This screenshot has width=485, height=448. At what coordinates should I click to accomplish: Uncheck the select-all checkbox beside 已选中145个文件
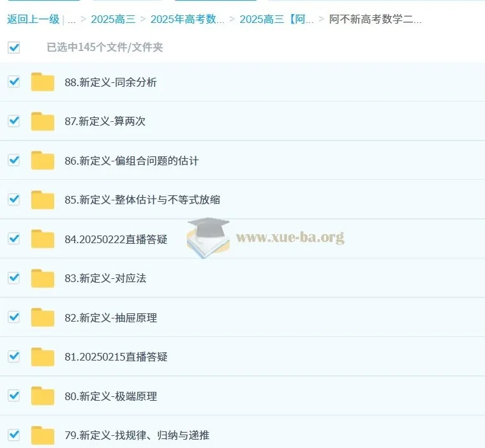click(x=13, y=47)
